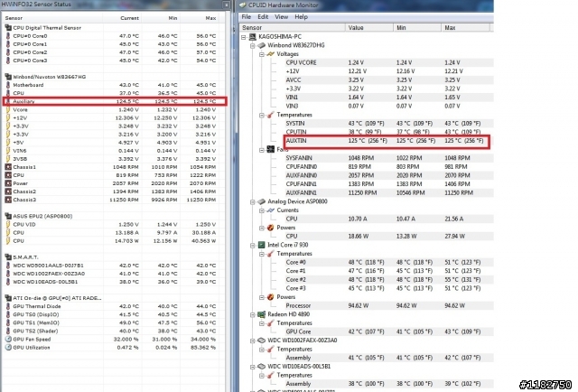The image size is (578, 392).
Task: Click the CPUID Hardware Monitor title bar icon
Action: [x=243, y=5]
